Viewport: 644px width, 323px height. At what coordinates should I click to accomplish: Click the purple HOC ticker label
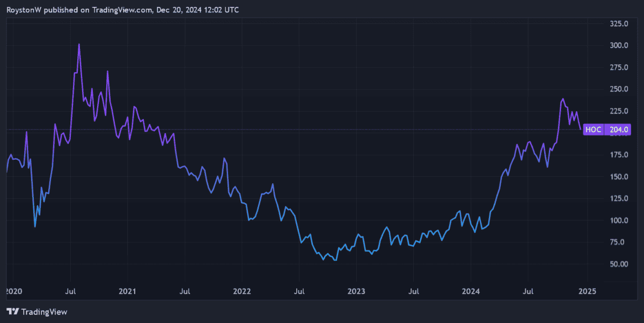click(x=593, y=130)
